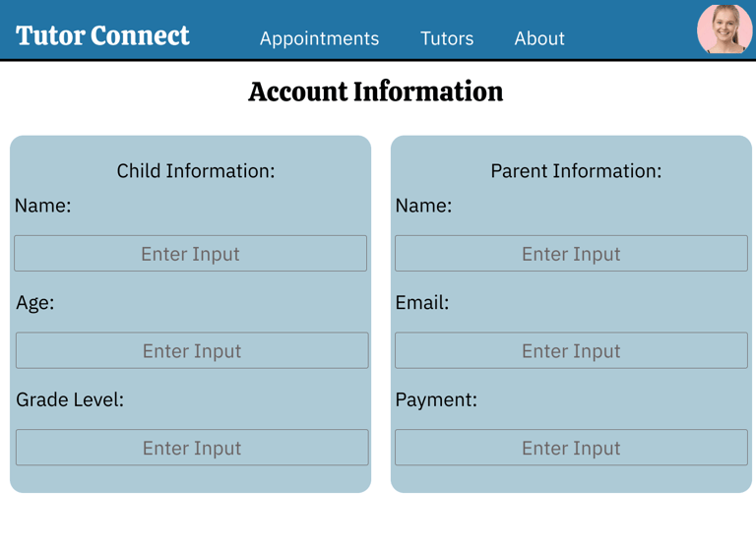Click the child Age input field

(192, 351)
